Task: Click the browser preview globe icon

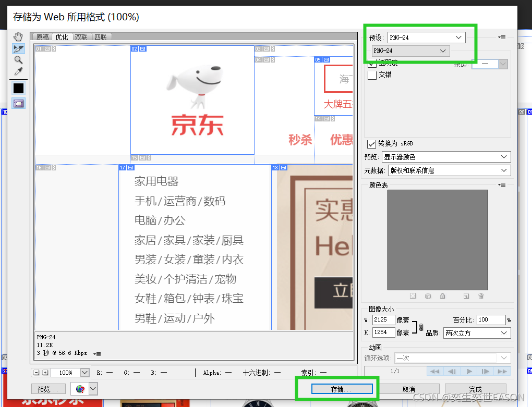Action: 80,389
